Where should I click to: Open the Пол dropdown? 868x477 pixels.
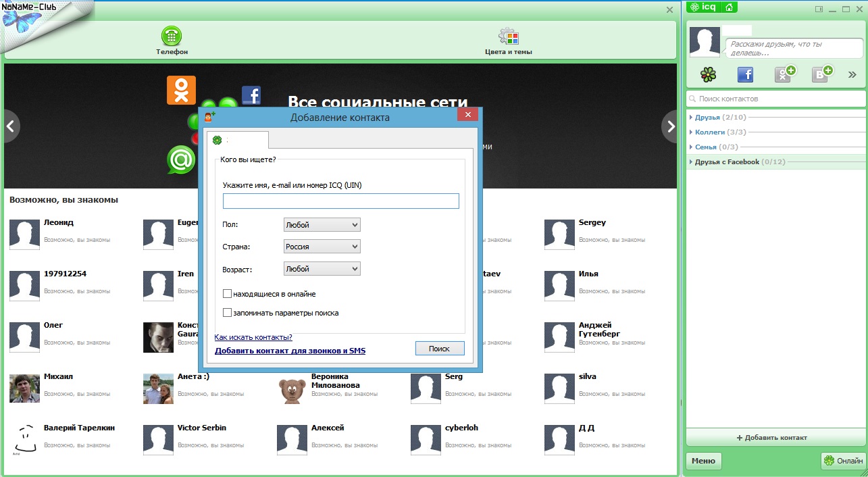pyautogui.click(x=322, y=224)
